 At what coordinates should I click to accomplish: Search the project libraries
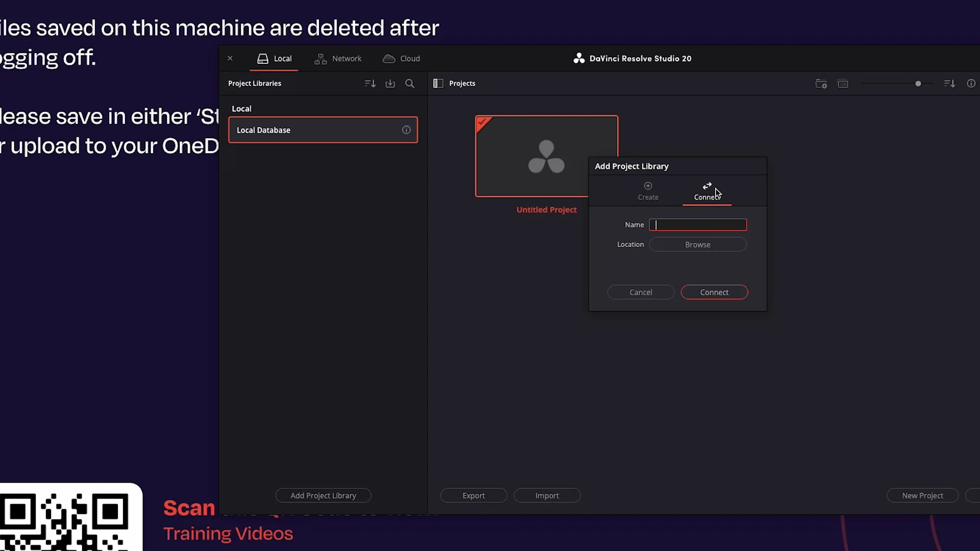(410, 83)
